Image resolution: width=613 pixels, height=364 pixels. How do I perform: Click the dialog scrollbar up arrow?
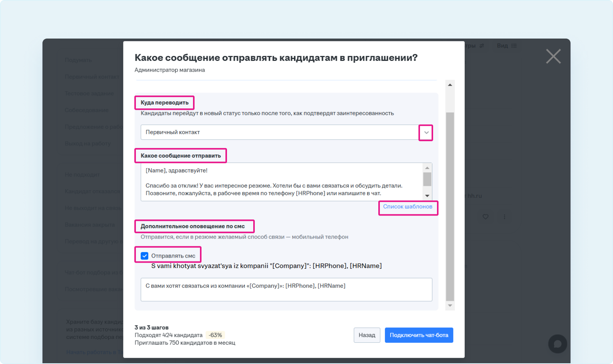point(450,85)
